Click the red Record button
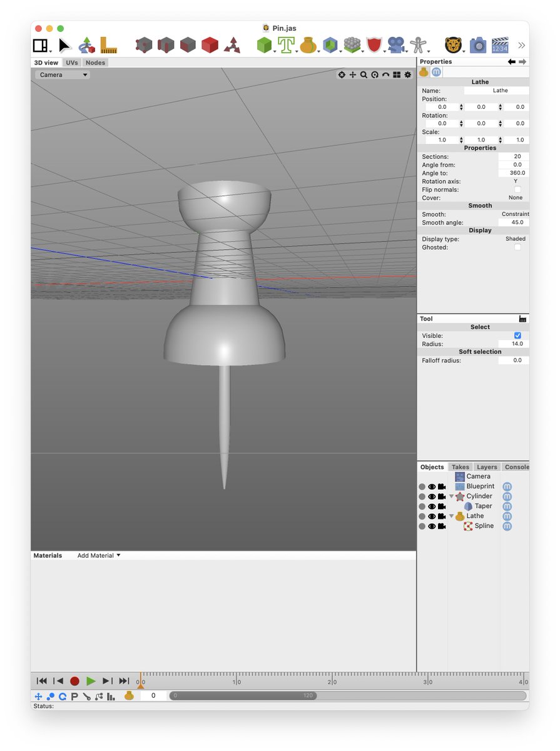This screenshot has width=560, height=751. point(74,681)
